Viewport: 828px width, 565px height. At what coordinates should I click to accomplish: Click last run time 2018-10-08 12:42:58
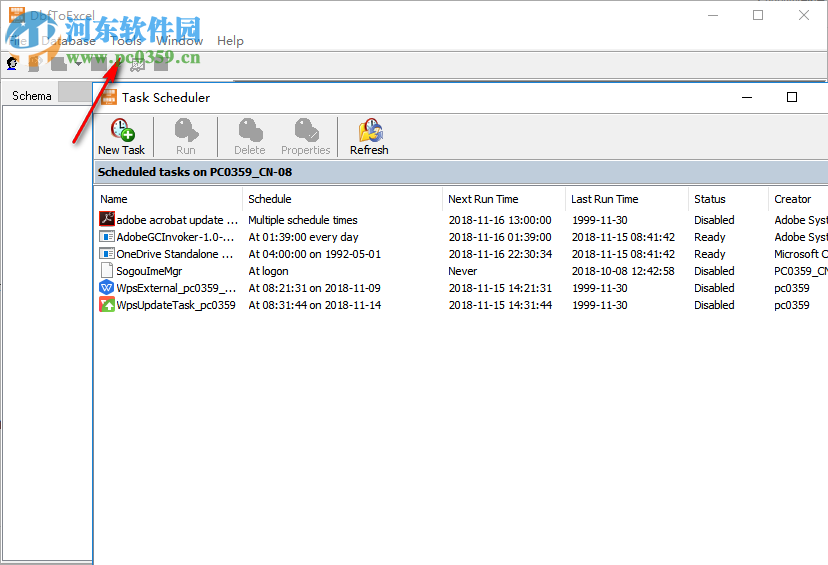click(x=623, y=271)
